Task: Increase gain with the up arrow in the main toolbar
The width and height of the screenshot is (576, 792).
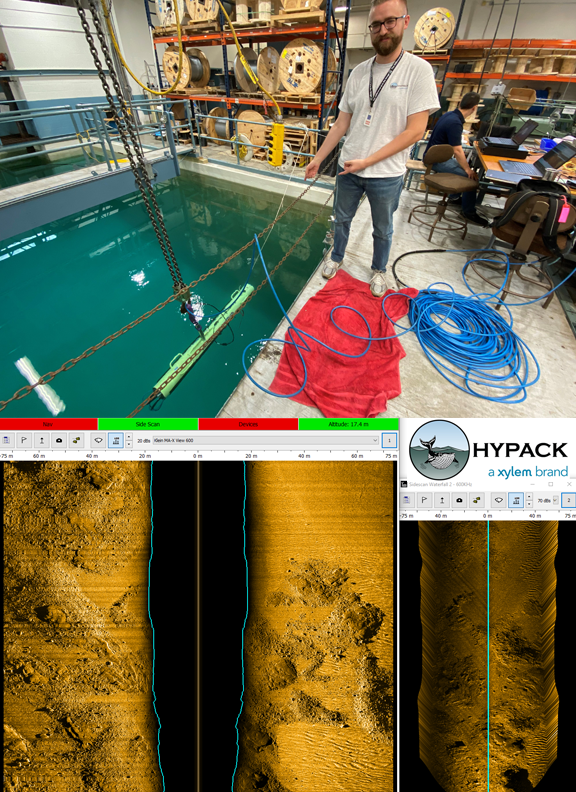Action: [129, 436]
